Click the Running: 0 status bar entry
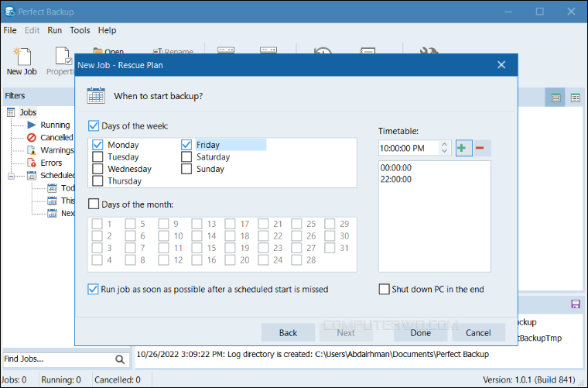The height and width of the screenshot is (388, 588). (61, 379)
